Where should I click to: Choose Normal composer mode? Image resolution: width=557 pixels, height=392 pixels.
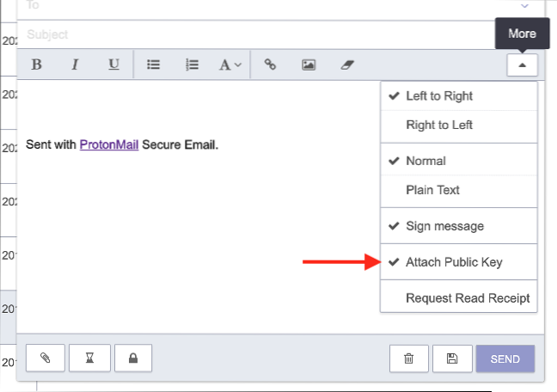click(x=459, y=161)
